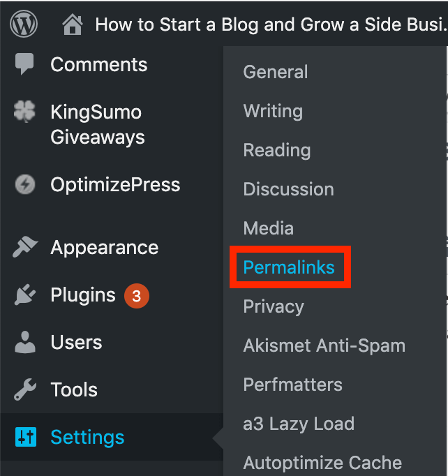Image resolution: width=448 pixels, height=476 pixels.
Task: Click the KingSumo Giveaways clover icon
Action: [25, 112]
